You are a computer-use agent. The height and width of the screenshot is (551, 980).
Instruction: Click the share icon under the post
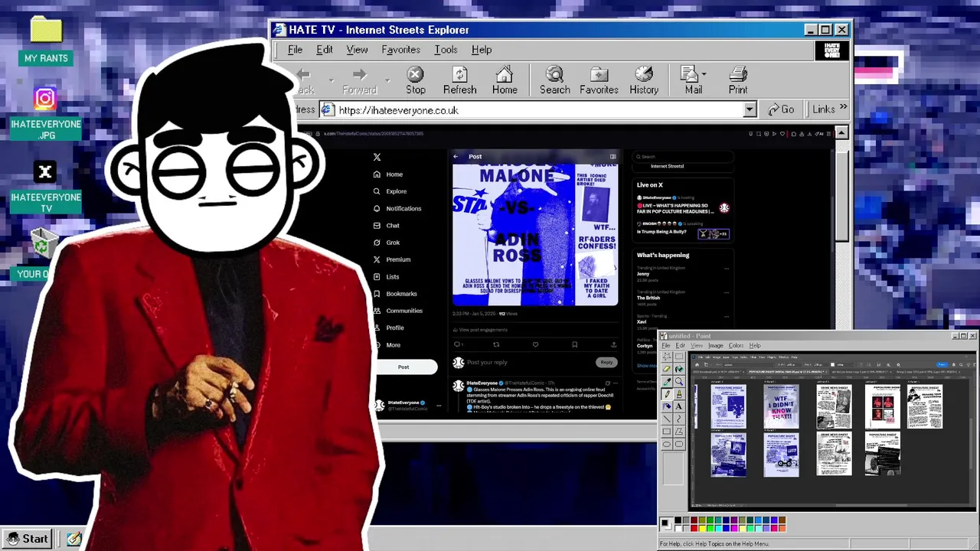613,344
